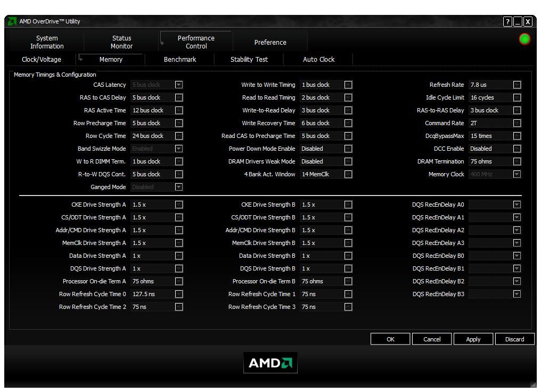Toggle the Power Down Mode Enable checkbox
The image size is (541, 392).
(348, 149)
